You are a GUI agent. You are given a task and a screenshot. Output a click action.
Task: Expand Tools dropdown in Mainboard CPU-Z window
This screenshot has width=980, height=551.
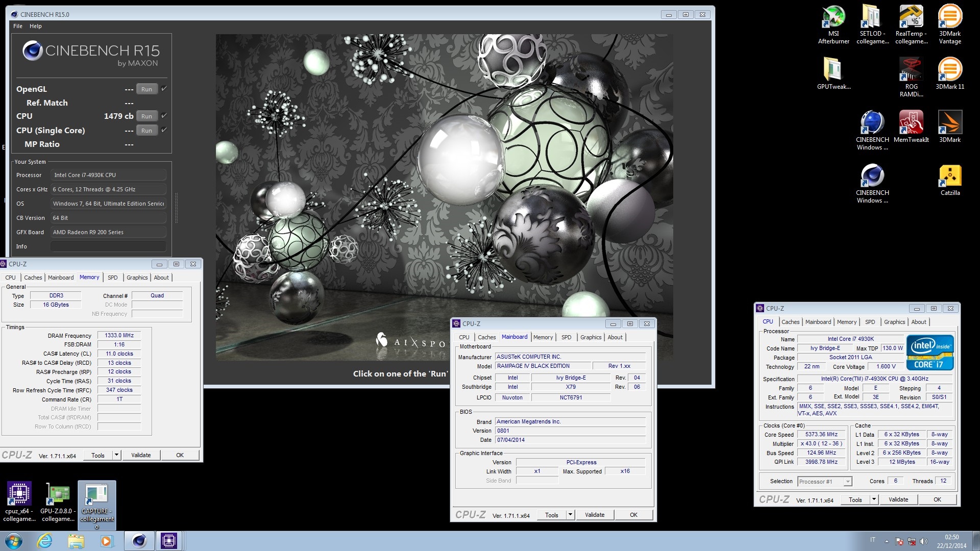570,515
